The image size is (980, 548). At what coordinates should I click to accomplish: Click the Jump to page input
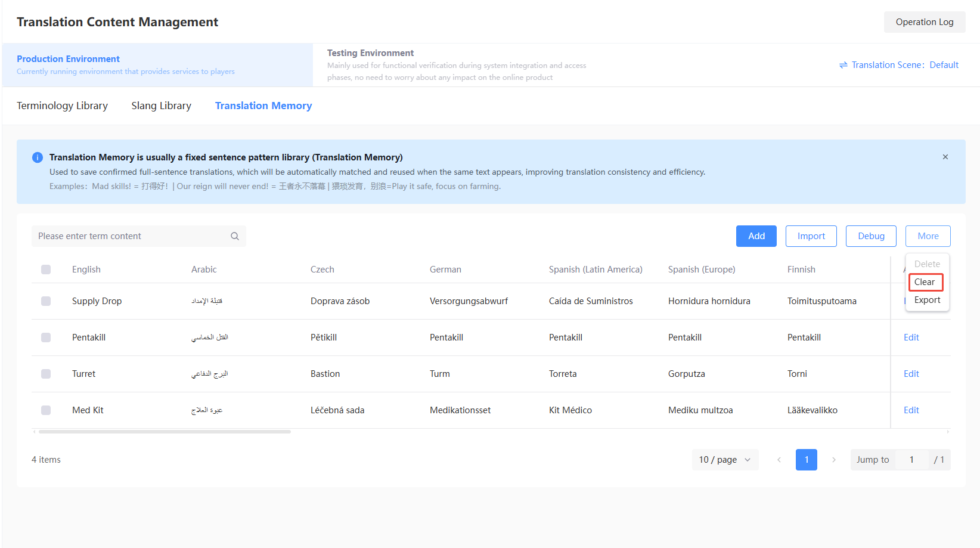coord(911,460)
